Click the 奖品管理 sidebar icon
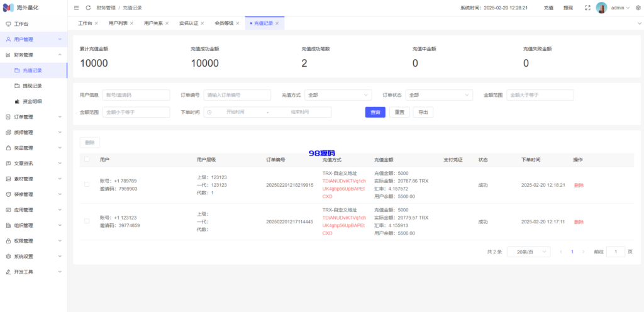This screenshot has width=644, height=312. click(x=8, y=148)
